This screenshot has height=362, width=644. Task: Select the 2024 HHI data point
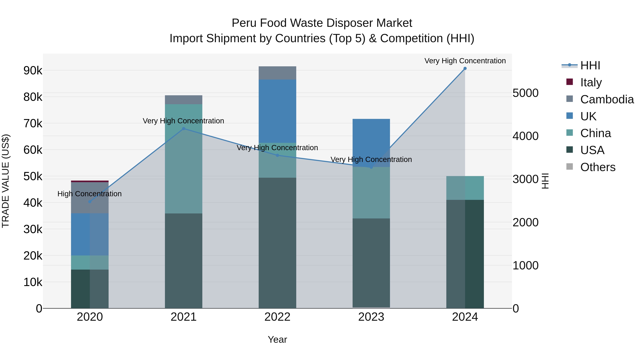pos(465,68)
